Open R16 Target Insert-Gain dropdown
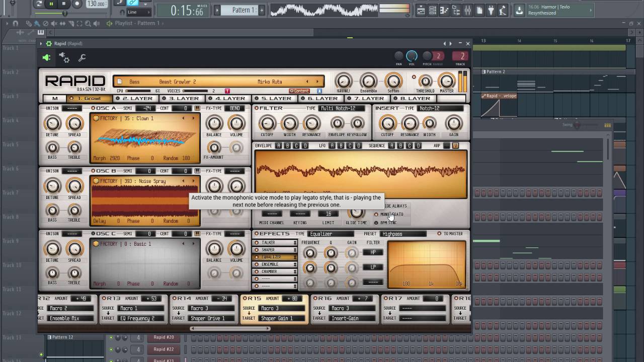The height and width of the screenshot is (362, 644). [x=353, y=318]
